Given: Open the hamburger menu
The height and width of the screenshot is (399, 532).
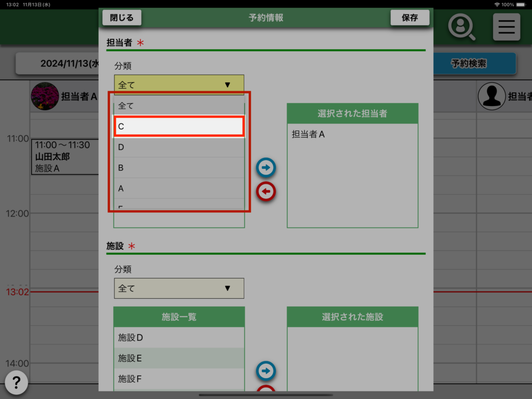Looking at the screenshot, I should pos(506,27).
